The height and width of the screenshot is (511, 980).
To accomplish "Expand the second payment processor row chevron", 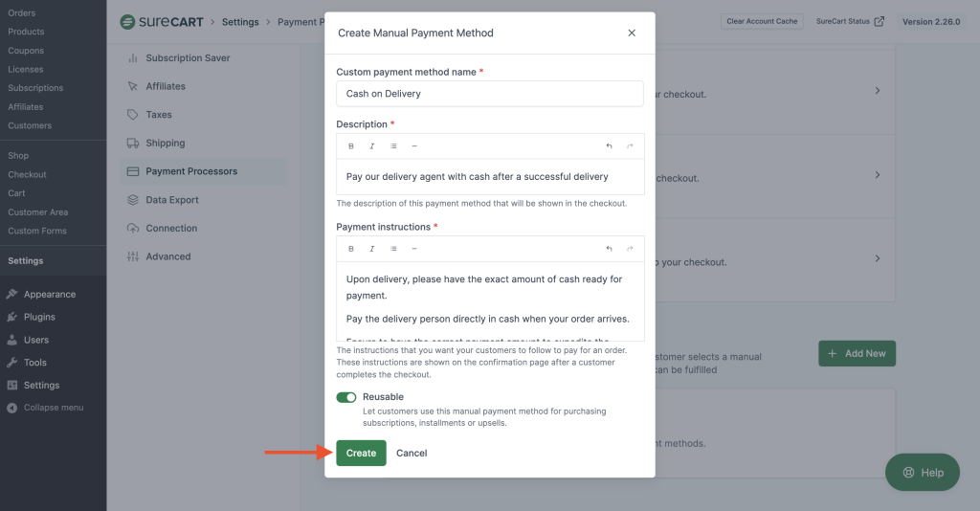I will [x=878, y=175].
